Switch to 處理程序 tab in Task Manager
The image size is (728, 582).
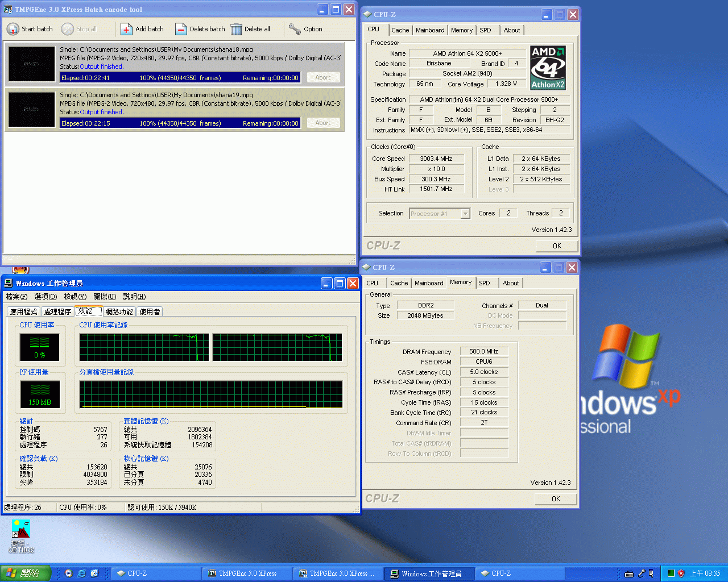coord(57,311)
